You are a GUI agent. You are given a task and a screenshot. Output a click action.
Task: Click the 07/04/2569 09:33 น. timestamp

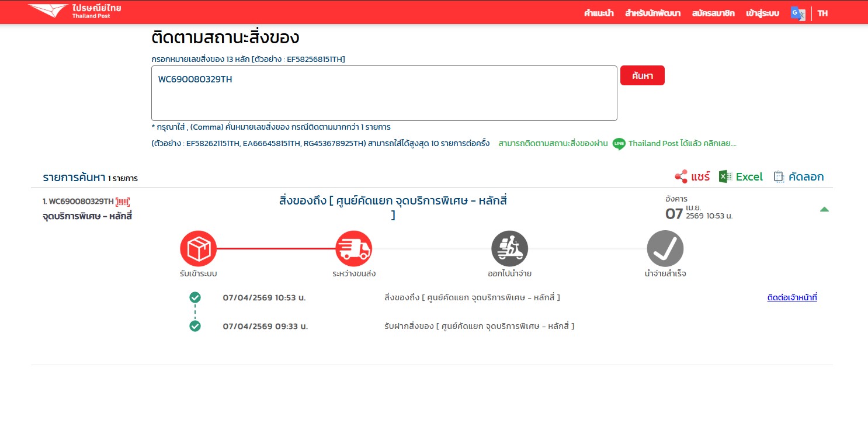265,326
